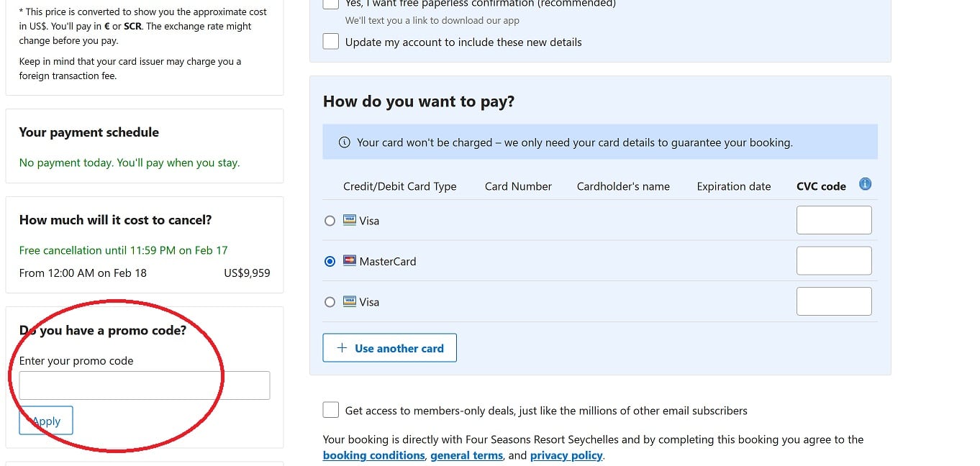
Task: Click the Visa icon on the bottom card row
Action: click(350, 301)
